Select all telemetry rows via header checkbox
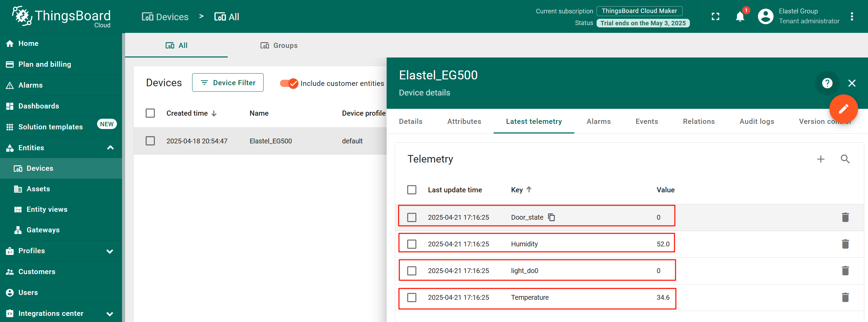 412,190
